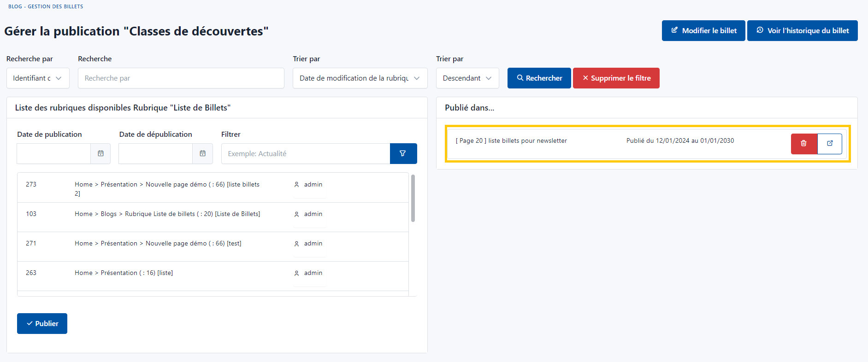
Task: Click user icon beside admin on row 273
Action: (296, 185)
